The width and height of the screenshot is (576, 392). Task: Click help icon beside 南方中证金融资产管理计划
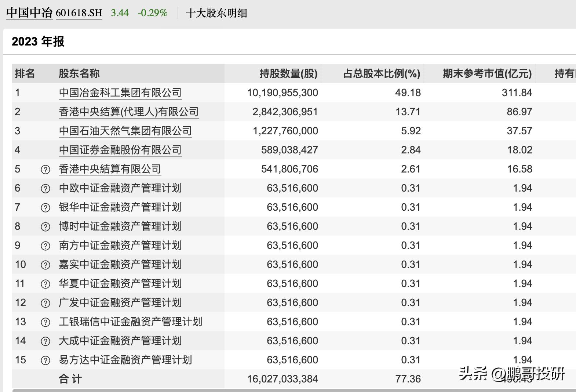(x=45, y=246)
